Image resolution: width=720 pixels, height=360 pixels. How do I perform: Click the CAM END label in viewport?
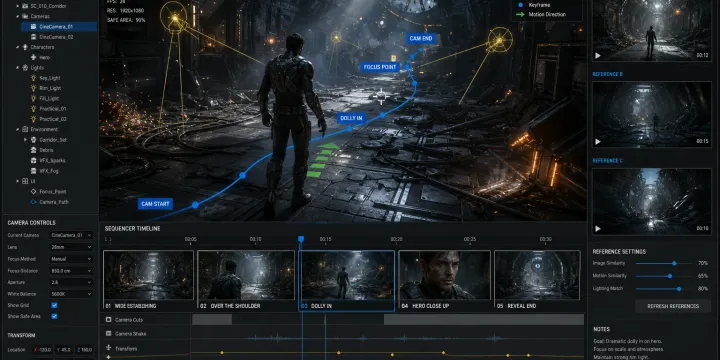[421, 39]
